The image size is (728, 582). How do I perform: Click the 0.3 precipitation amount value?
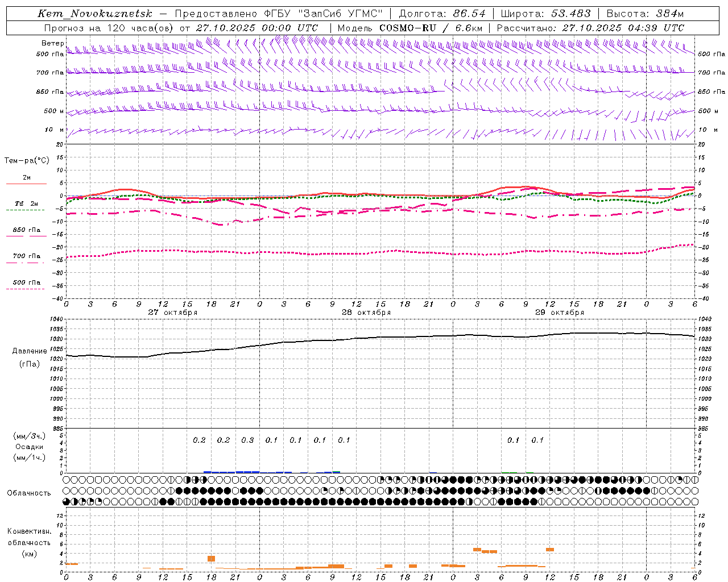pyautogui.click(x=247, y=440)
